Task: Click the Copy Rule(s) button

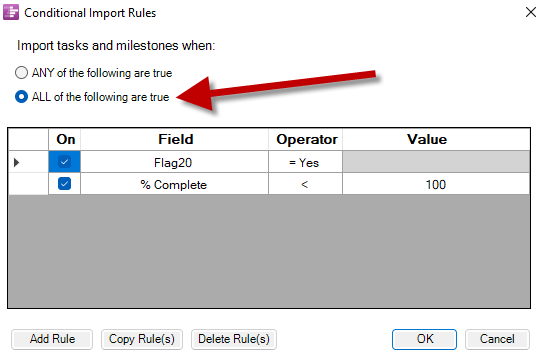Action: point(142,339)
